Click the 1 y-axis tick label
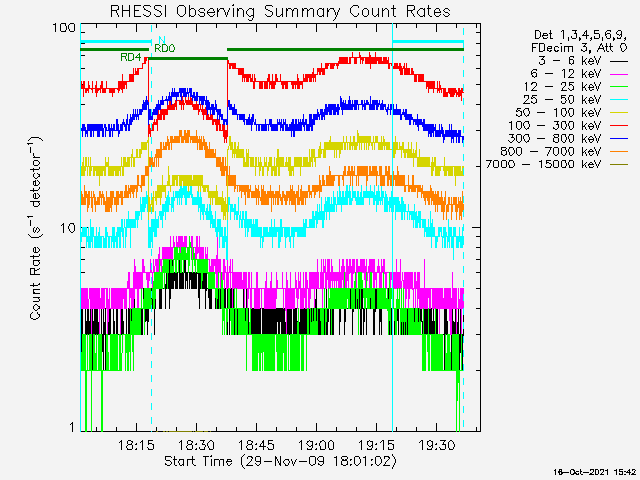The image size is (640, 480). (73, 427)
